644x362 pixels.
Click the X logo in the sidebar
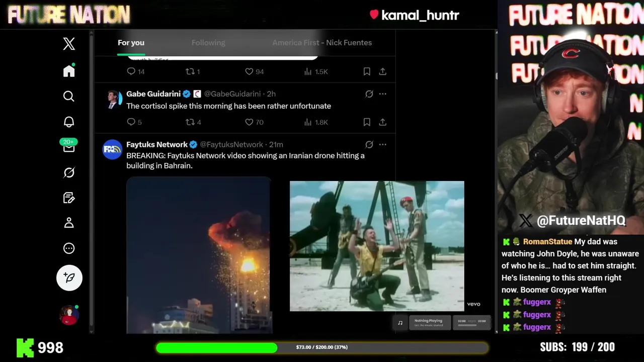(x=69, y=44)
